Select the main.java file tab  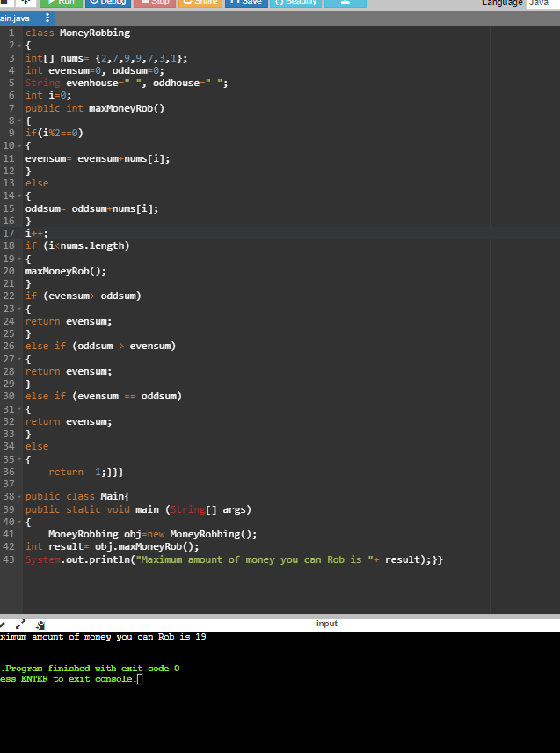point(19,19)
